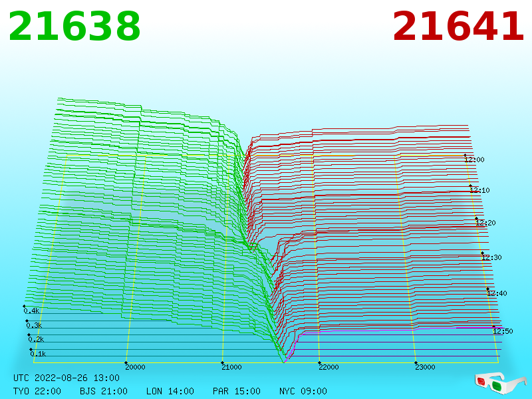Click the 0.2k volume axis label
The image size is (532, 399).
pos(36,339)
